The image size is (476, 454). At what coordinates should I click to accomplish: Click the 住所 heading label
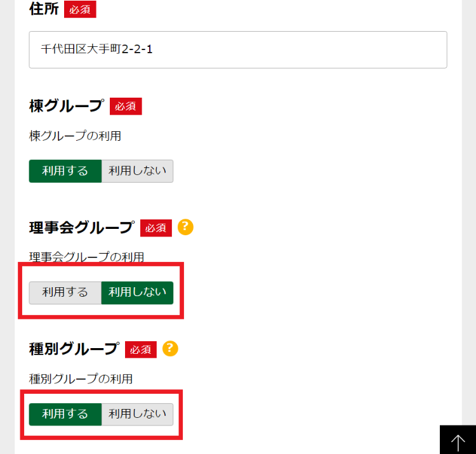point(43,10)
